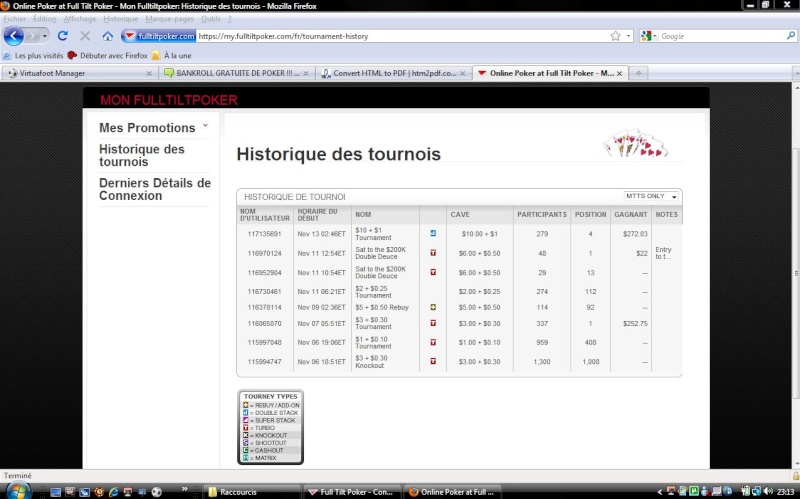Click the Super Stack legend icon

point(245,420)
